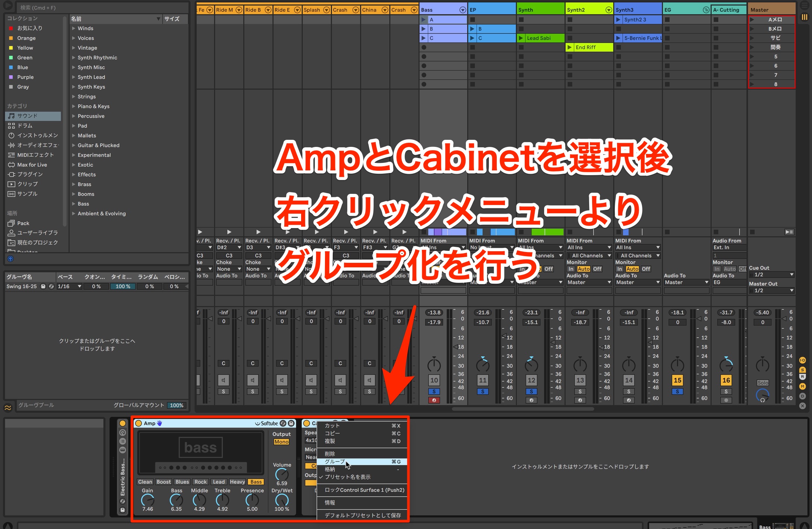Choose コピー from the context menu

[362, 434]
